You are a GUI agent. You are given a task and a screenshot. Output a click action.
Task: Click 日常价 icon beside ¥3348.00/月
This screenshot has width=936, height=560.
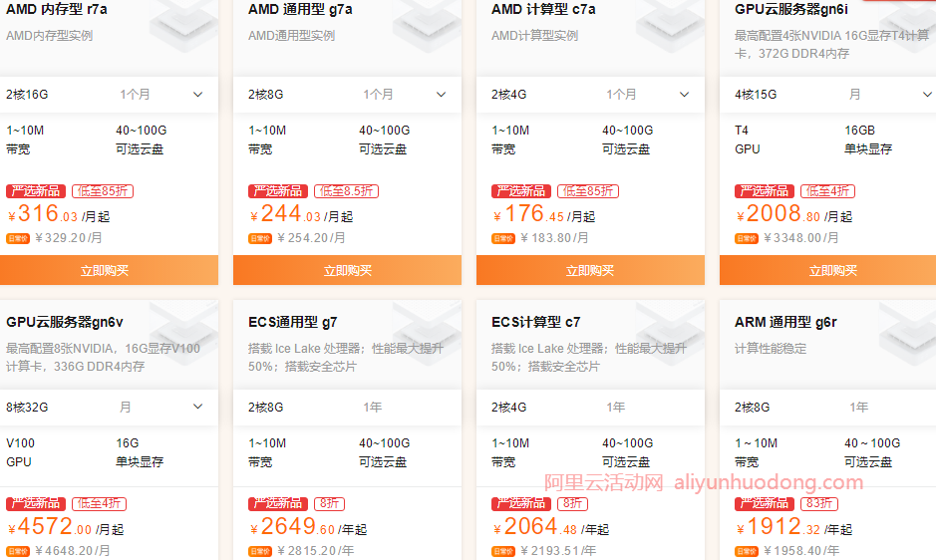(x=747, y=238)
